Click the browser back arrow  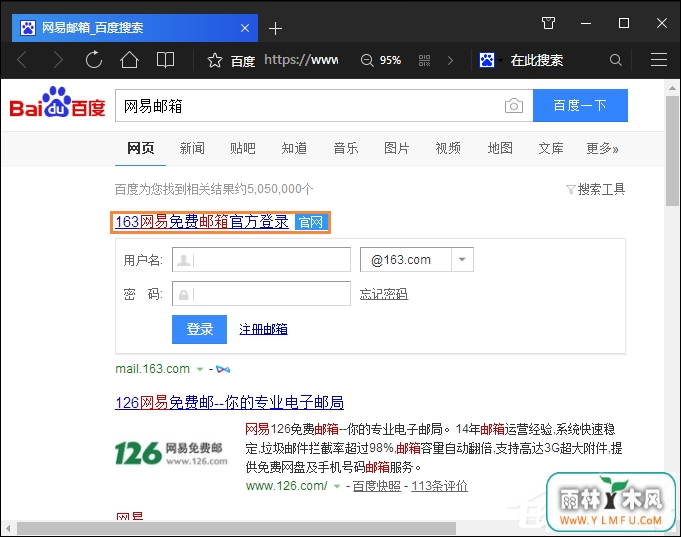[22, 60]
